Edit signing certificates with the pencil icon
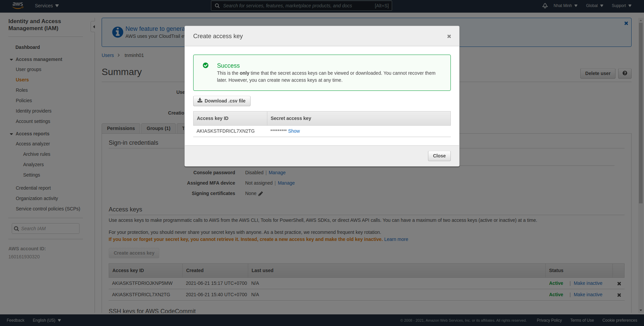Image resolution: width=644 pixels, height=326 pixels. click(x=261, y=194)
